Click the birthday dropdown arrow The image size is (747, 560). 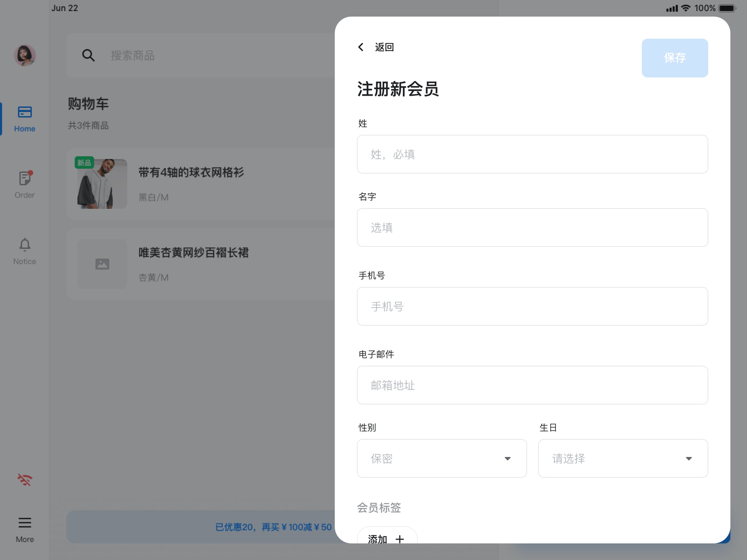point(689,459)
